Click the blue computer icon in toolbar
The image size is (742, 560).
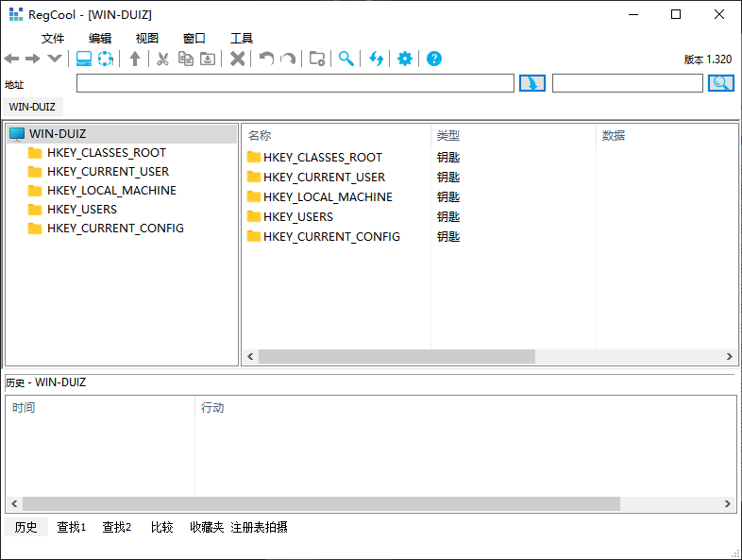tap(84, 59)
